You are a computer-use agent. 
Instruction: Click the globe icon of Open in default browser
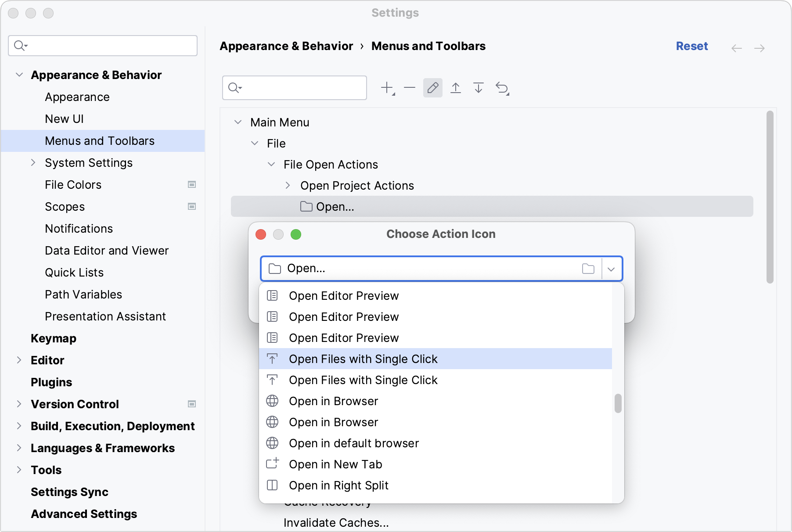click(272, 443)
